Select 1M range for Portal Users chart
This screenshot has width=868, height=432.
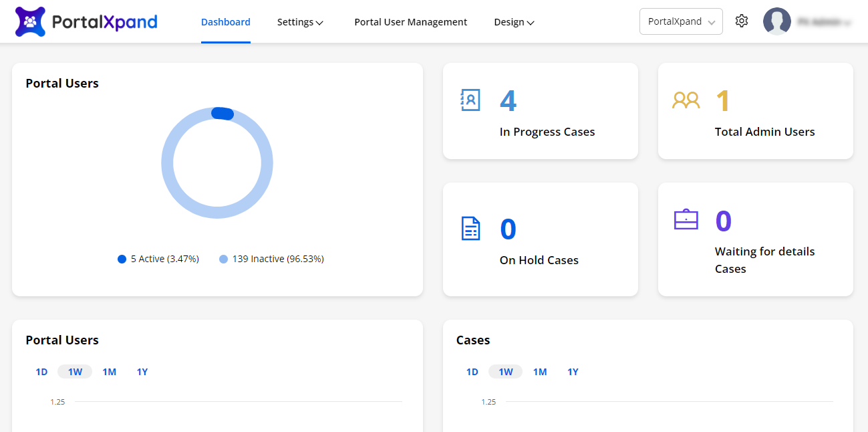tap(110, 372)
